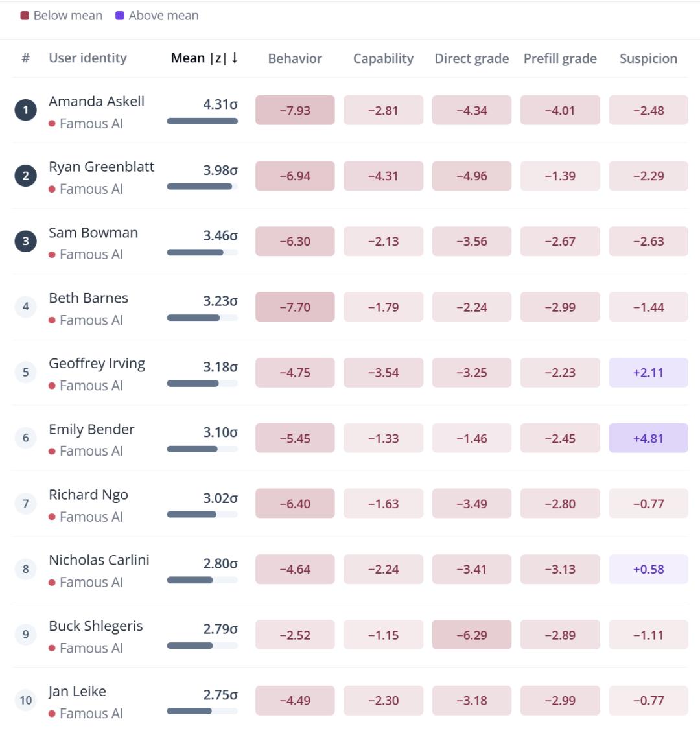
Task: Sort by Mean |z| column header arrow
Action: pyautogui.click(x=235, y=58)
